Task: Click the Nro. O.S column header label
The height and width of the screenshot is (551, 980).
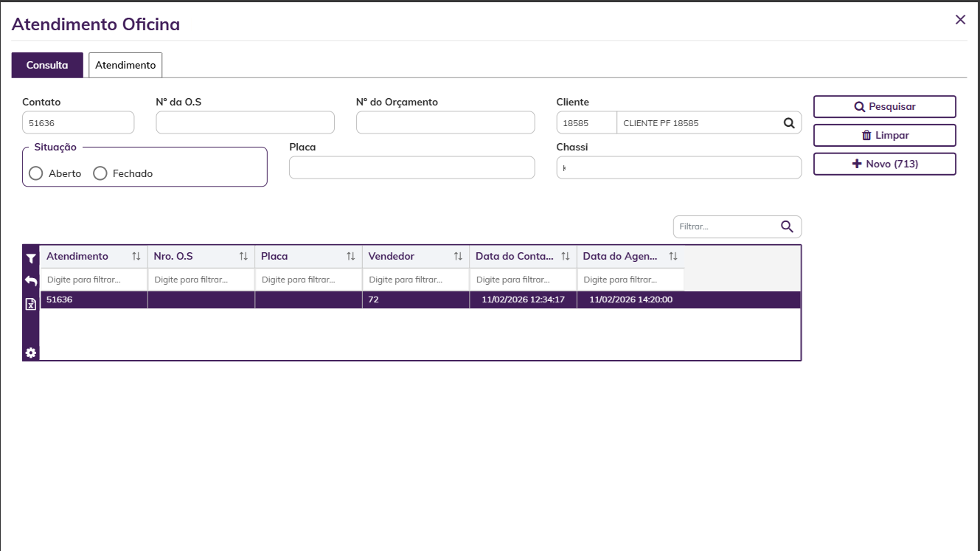Action: (x=173, y=256)
